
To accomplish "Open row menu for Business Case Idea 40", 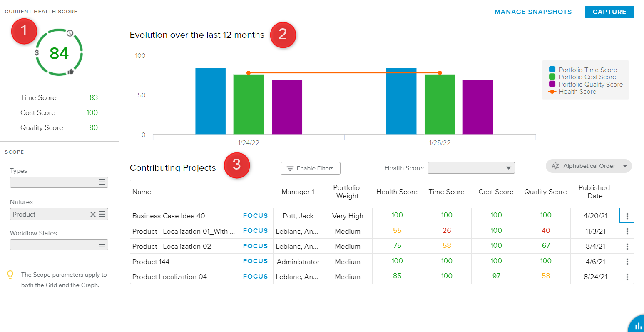I will point(627,216).
